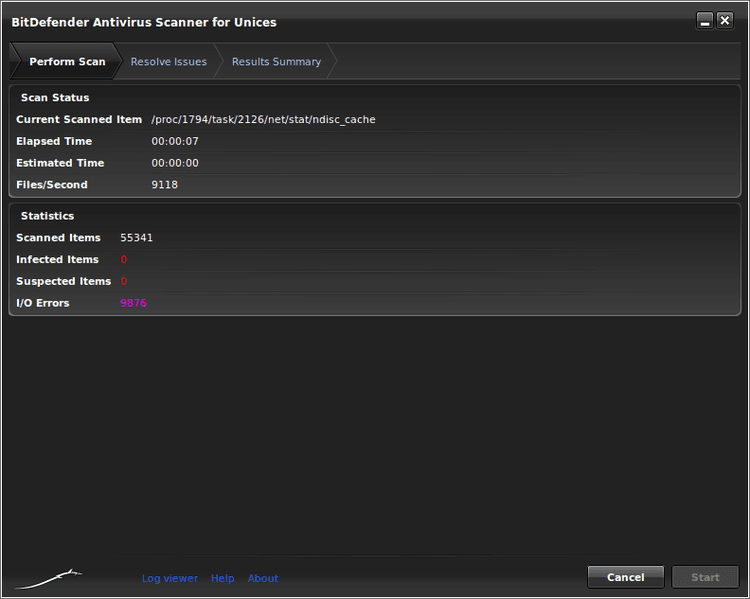Select the current scanned item file path
750x599 pixels.
tap(263, 120)
